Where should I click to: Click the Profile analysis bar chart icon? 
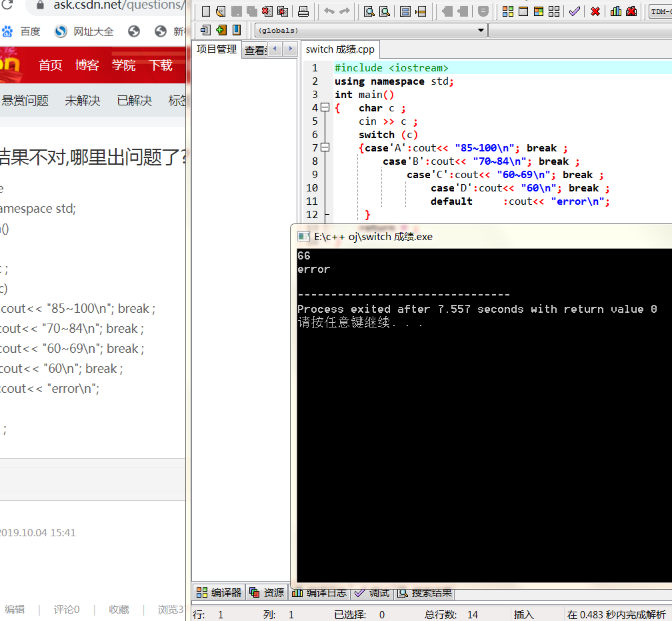coord(616,11)
